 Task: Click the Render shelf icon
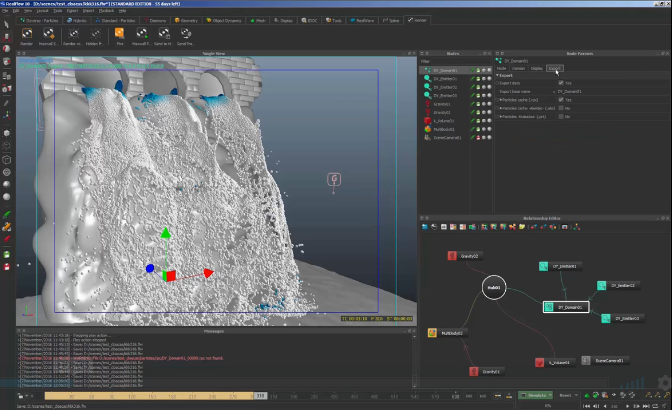pyautogui.click(x=27, y=34)
